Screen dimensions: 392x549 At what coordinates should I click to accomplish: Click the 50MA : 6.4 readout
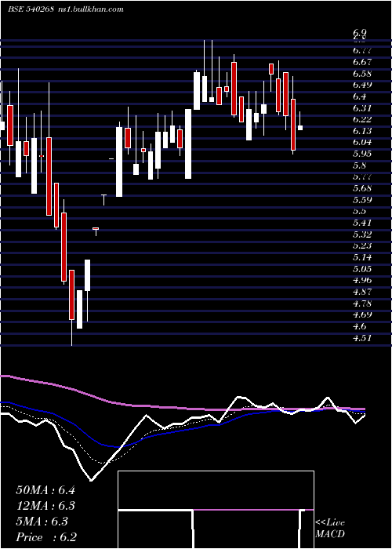point(45,490)
